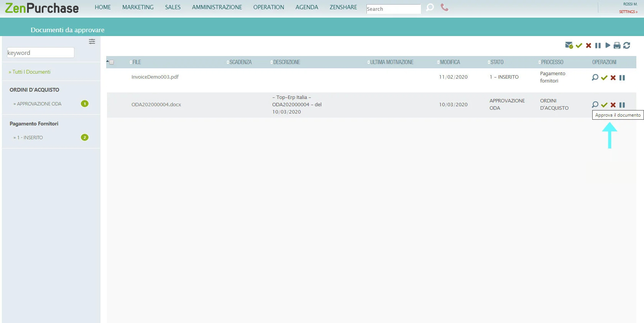Click the magnifier search icon in header
The height and width of the screenshot is (323, 644).
coord(430,7)
